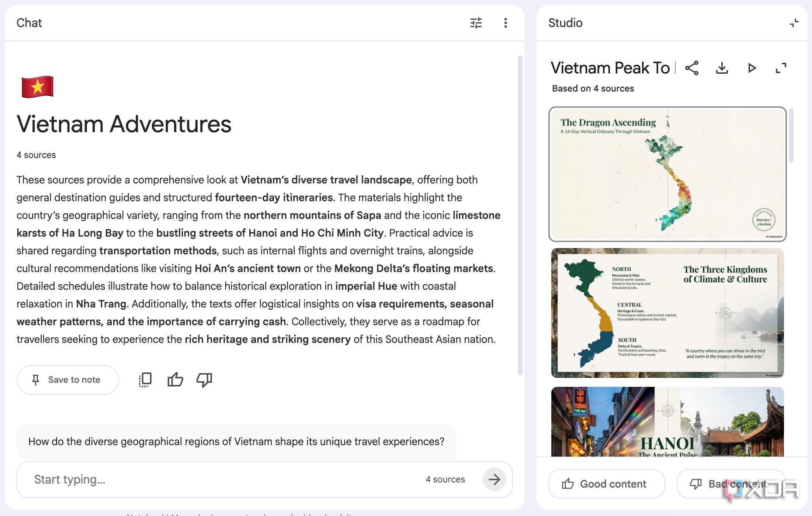Submit the chat message with arrow button
The width and height of the screenshot is (812, 516).
tap(494, 479)
